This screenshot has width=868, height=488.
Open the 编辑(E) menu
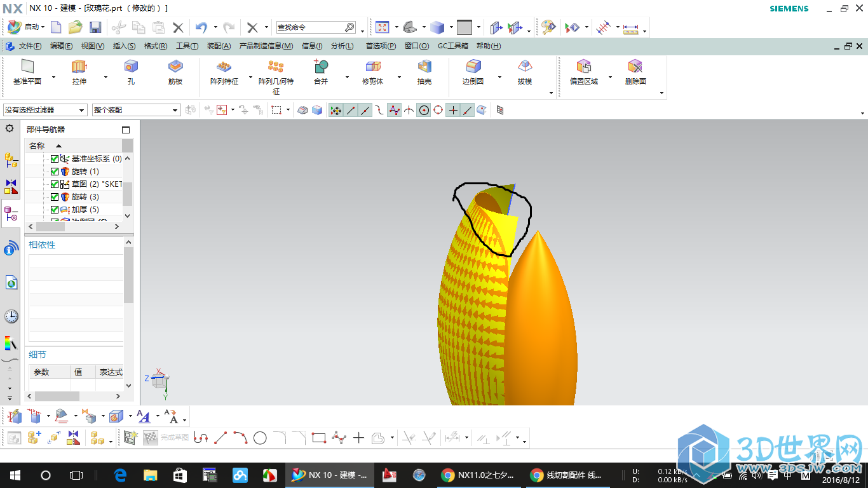[x=61, y=46]
